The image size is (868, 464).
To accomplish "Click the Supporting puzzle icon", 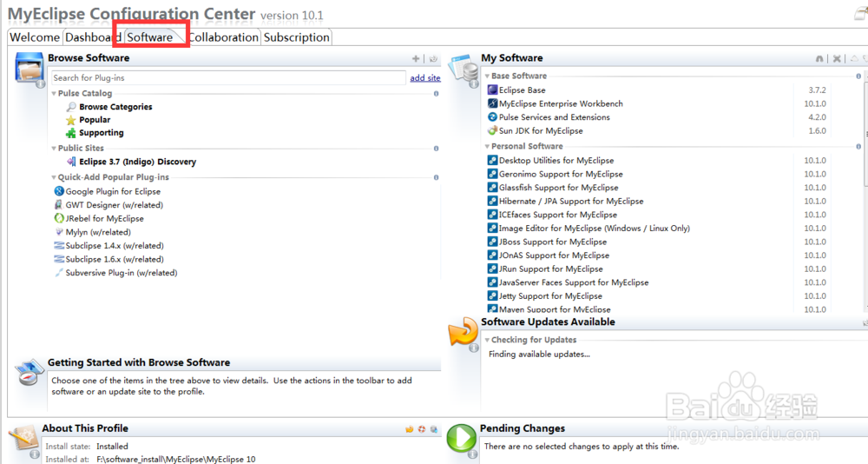I will [x=71, y=133].
